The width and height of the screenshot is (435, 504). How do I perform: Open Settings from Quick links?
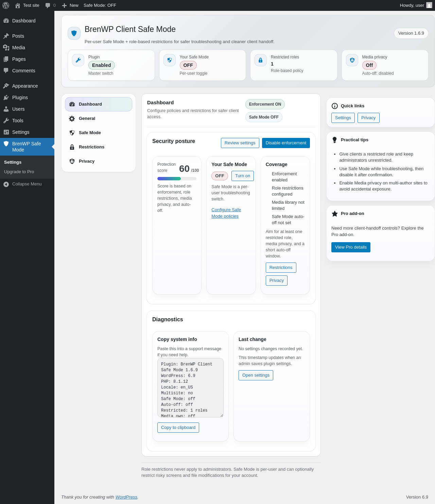pos(343,118)
